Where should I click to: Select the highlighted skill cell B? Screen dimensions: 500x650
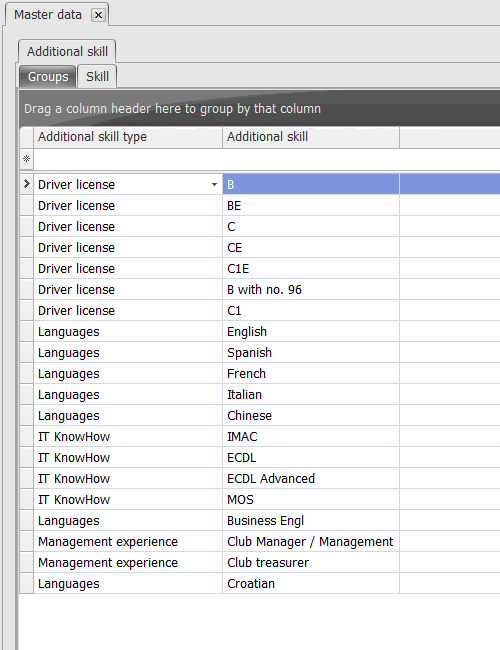[311, 184]
